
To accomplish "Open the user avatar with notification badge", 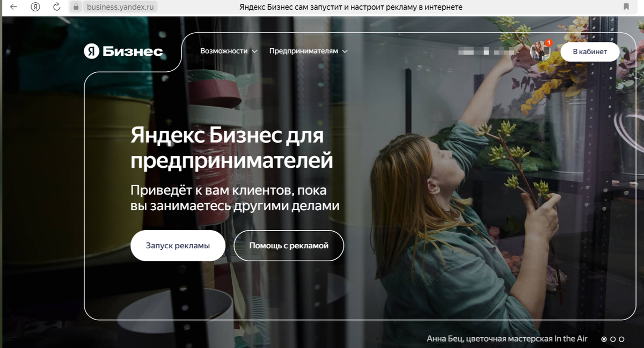I will pyautogui.click(x=540, y=51).
